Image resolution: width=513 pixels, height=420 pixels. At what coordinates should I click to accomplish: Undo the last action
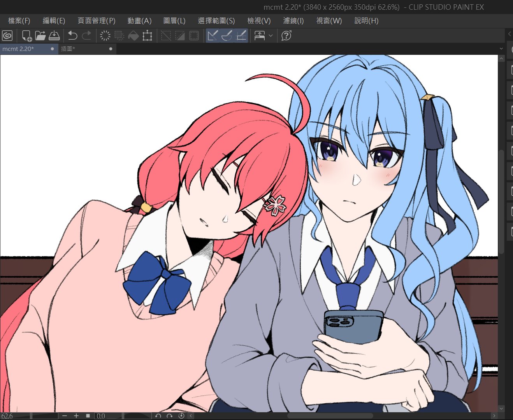pos(72,36)
